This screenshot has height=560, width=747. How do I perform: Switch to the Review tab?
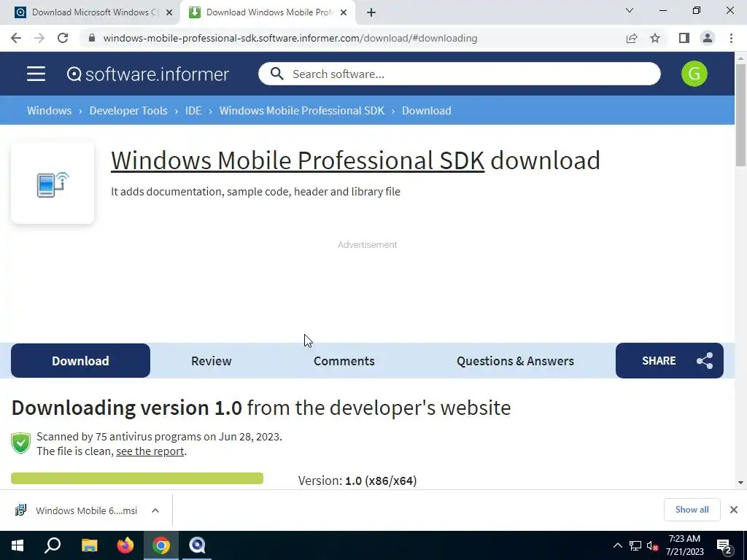pyautogui.click(x=211, y=361)
